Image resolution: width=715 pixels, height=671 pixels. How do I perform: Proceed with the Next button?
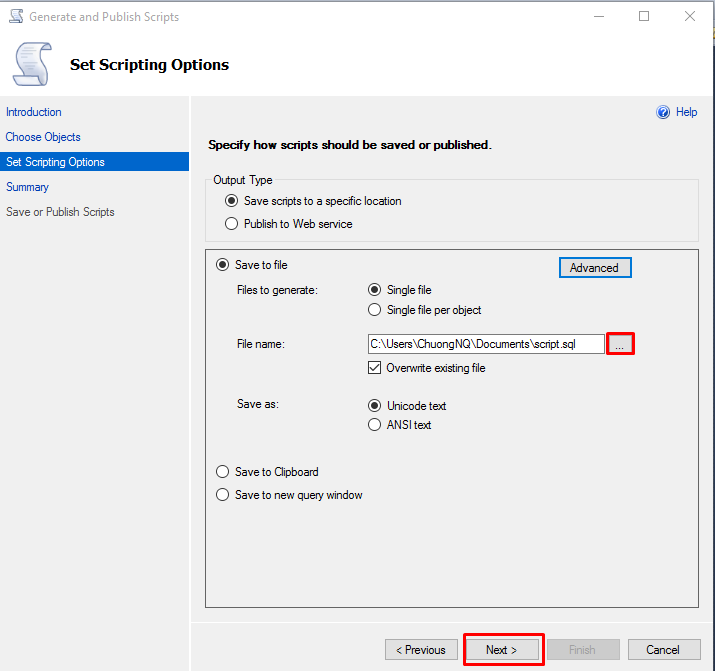pos(502,650)
